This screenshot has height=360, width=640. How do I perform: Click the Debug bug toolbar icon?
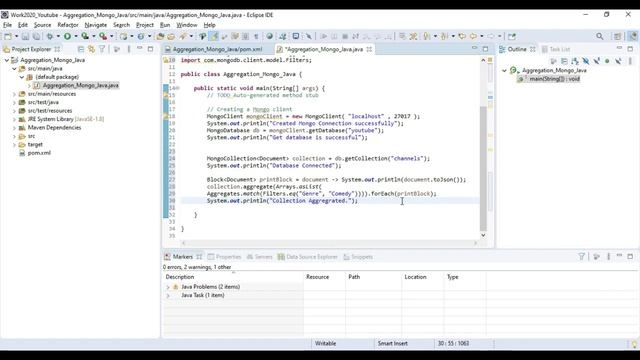pyautogui.click(x=50, y=36)
